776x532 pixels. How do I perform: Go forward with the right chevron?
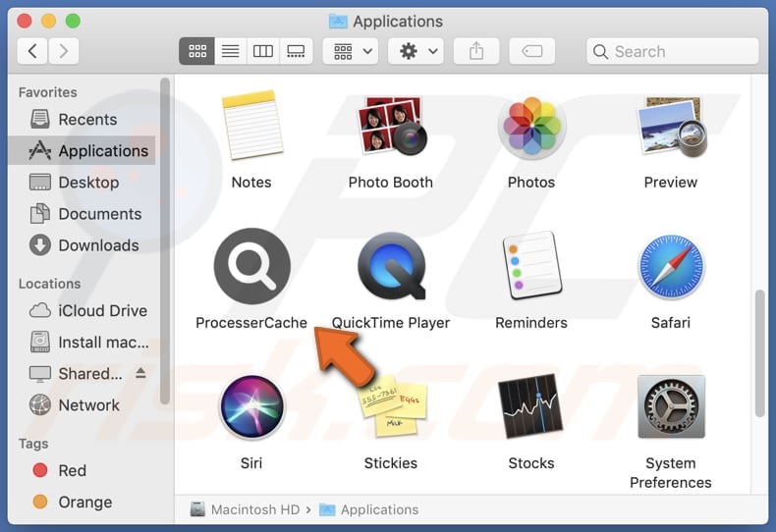tap(63, 51)
